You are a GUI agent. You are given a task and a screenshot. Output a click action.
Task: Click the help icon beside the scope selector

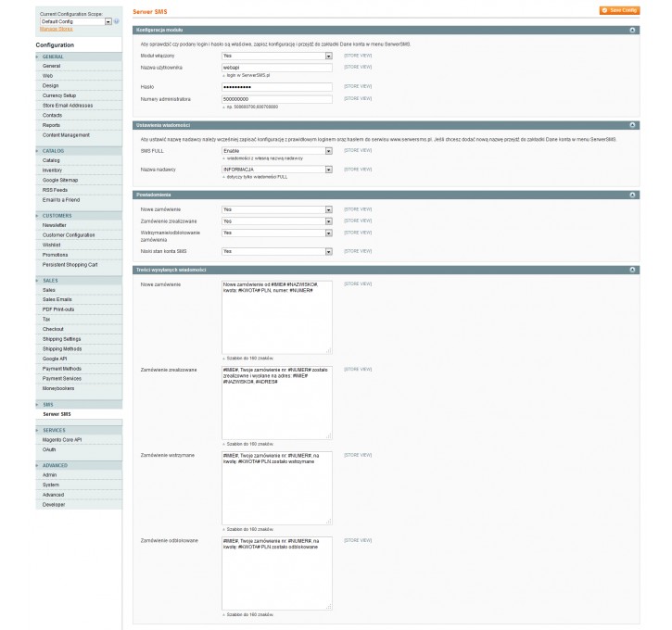click(117, 21)
